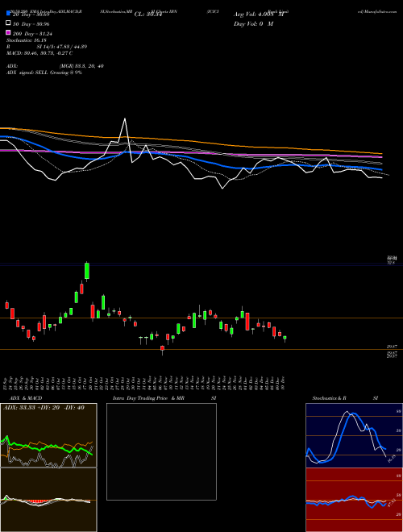Click the empty Intra Day Trading chart box
The image size is (403, 532).
(x=161, y=451)
